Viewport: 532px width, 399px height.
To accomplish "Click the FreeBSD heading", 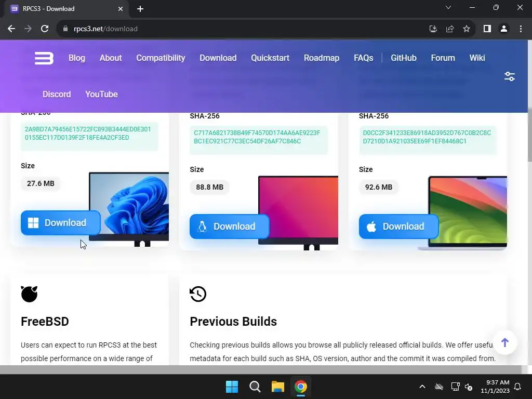I will pyautogui.click(x=45, y=321).
